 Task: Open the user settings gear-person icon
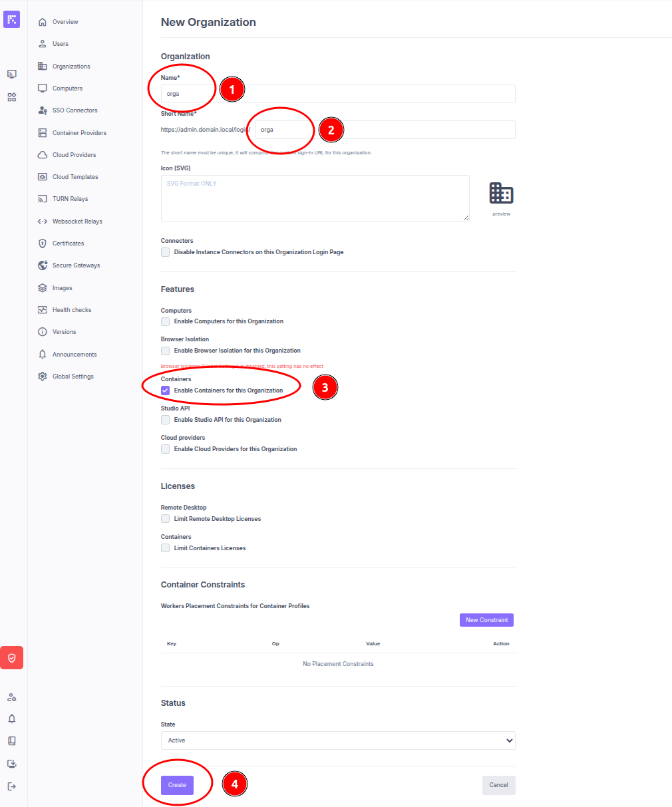(x=11, y=697)
